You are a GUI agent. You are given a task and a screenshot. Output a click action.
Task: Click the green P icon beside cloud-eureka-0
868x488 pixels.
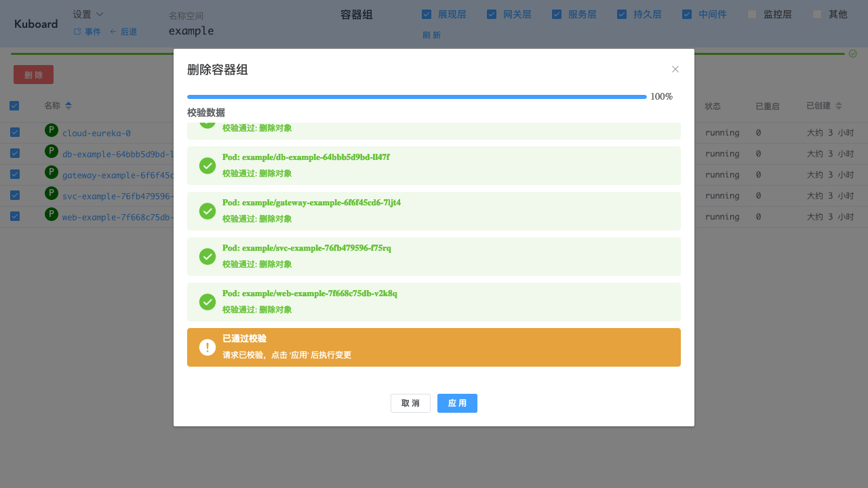click(x=51, y=131)
